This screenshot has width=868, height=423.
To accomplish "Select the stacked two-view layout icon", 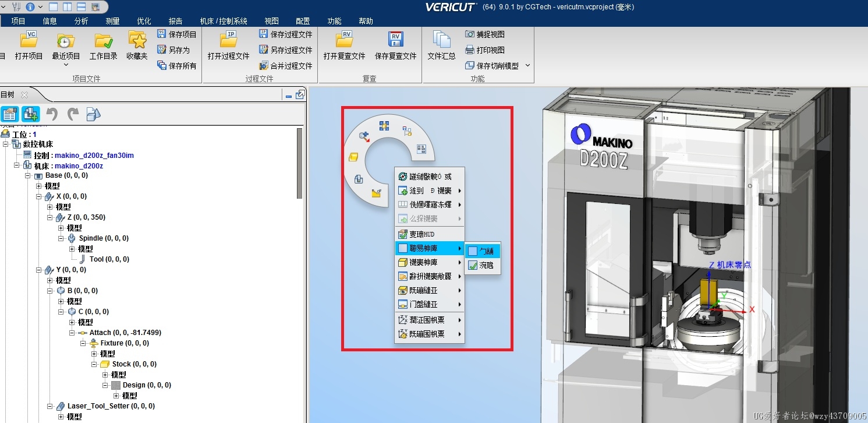I will (x=82, y=7).
